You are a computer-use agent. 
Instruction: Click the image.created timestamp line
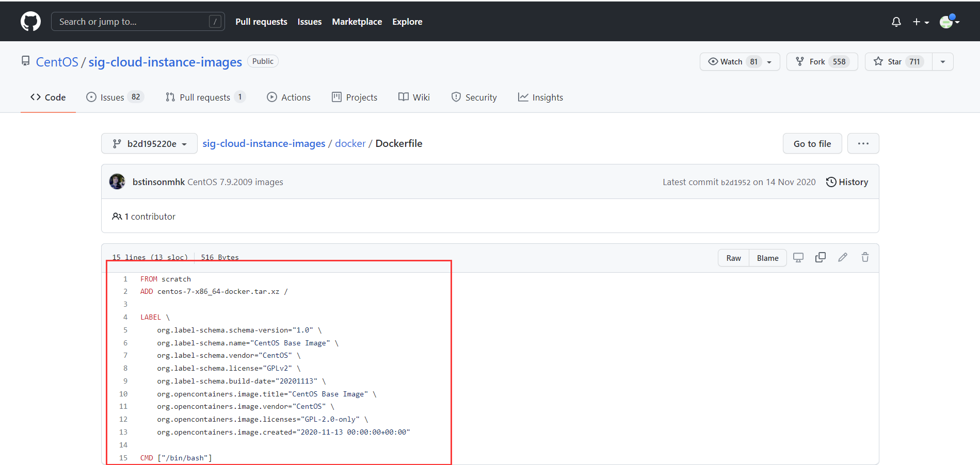coord(283,432)
